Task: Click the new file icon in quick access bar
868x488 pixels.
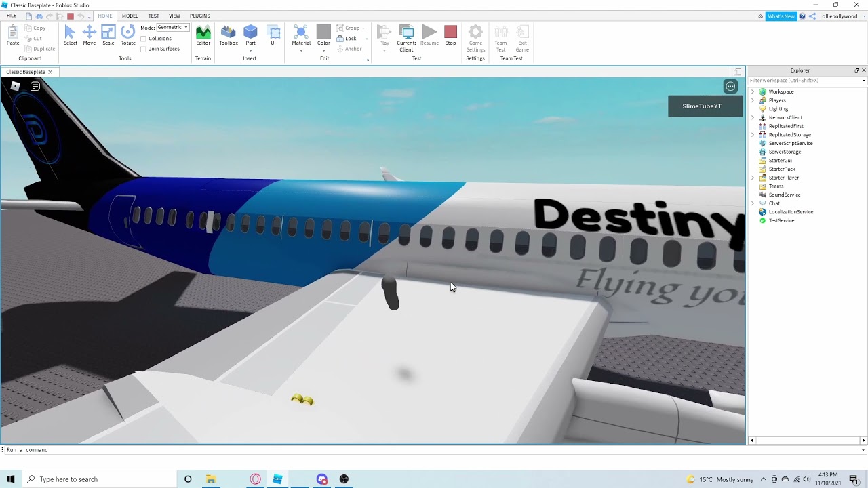Action: pyautogui.click(x=28, y=16)
